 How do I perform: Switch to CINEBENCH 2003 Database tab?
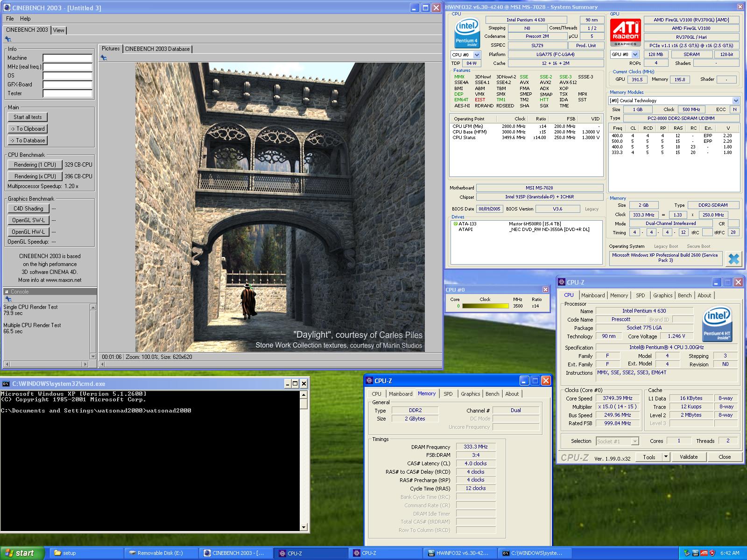157,49
